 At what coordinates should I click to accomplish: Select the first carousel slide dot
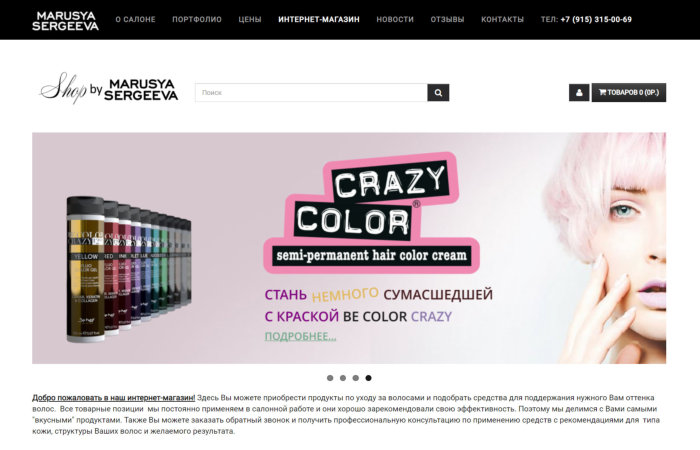coord(330,378)
